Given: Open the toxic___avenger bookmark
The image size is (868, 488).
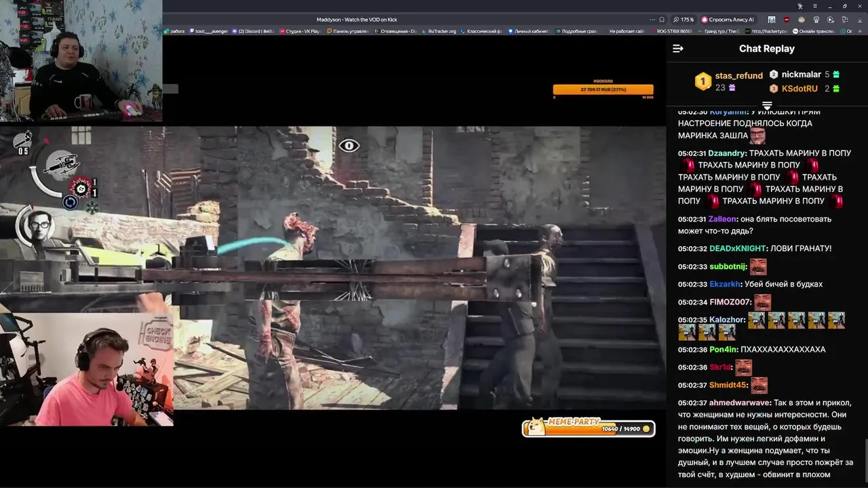Looking at the screenshot, I should pyautogui.click(x=209, y=31).
